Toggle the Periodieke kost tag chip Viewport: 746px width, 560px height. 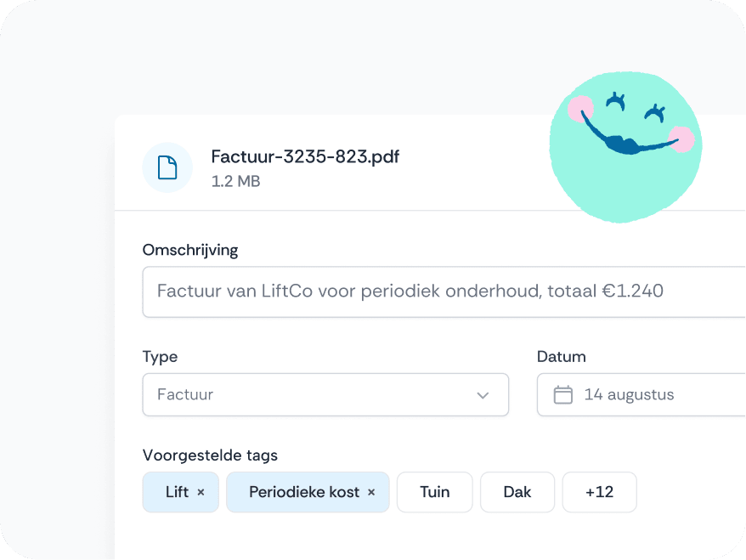(303, 492)
